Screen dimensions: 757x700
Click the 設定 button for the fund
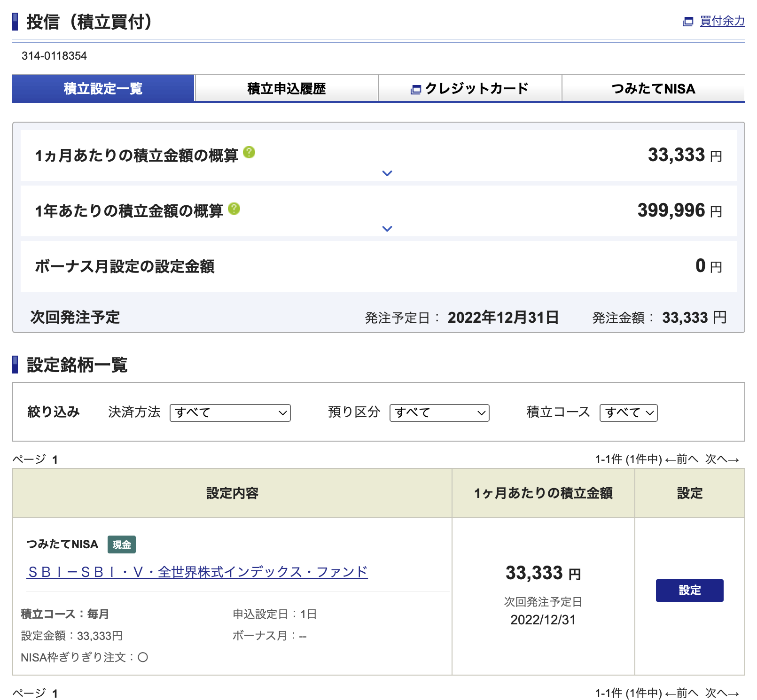pyautogui.click(x=689, y=591)
